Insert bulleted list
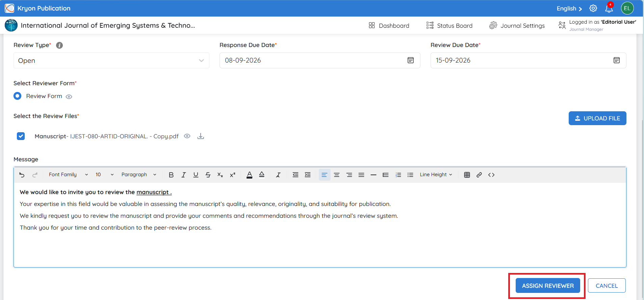Image resolution: width=644 pixels, height=300 pixels. [x=410, y=175]
